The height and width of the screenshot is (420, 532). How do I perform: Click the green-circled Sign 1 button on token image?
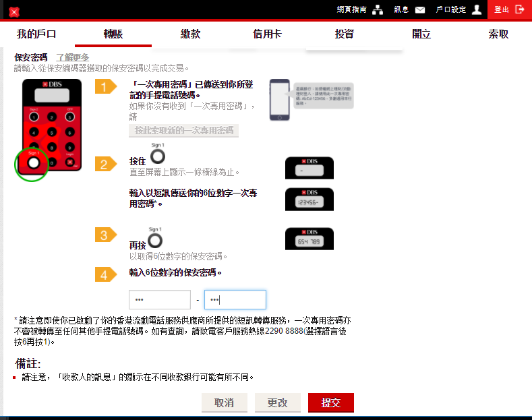coord(33,163)
